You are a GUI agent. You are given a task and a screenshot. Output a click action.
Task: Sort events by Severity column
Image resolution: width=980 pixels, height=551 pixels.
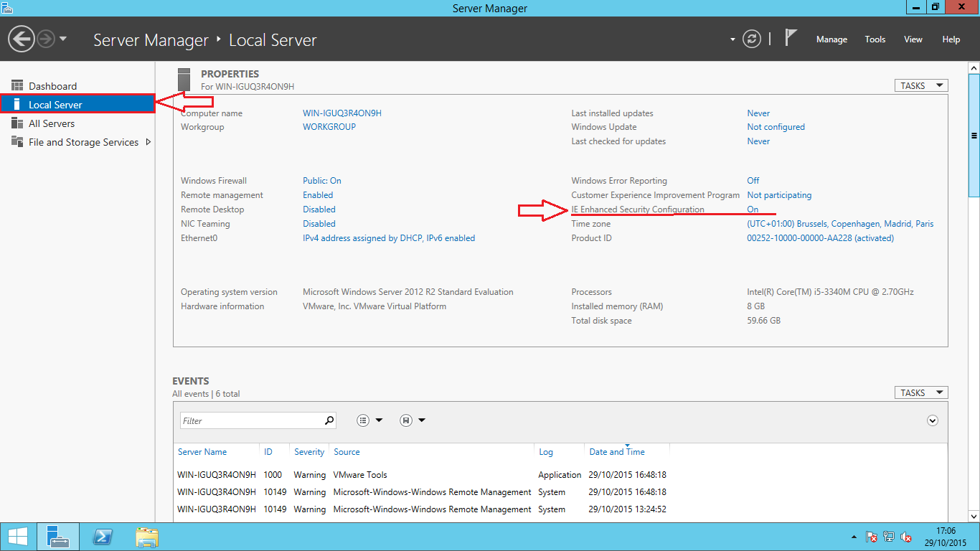coord(309,452)
